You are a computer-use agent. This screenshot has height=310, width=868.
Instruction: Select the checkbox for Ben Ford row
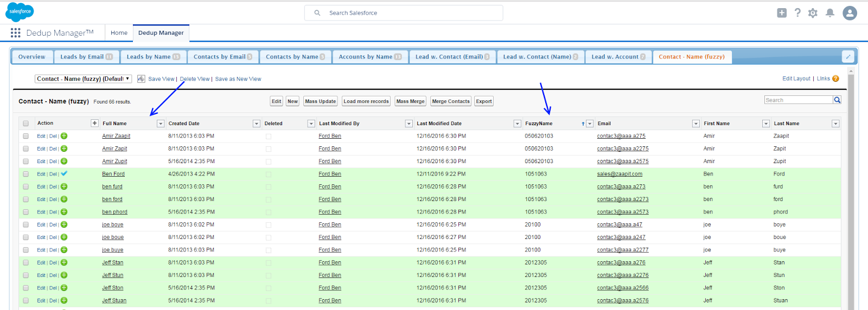tap(25, 174)
